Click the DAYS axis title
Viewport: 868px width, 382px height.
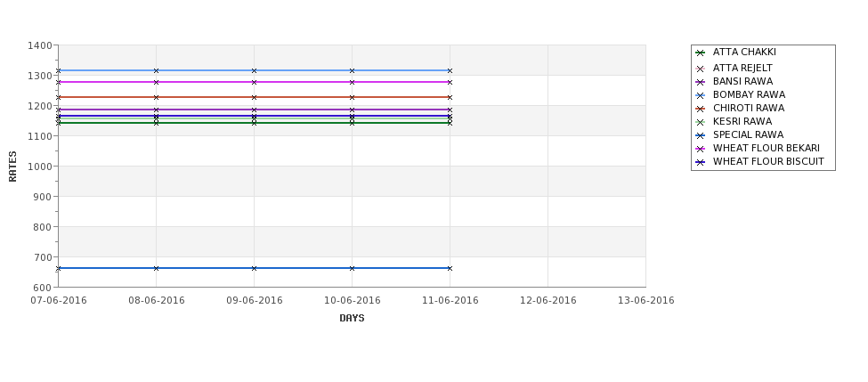tap(352, 319)
